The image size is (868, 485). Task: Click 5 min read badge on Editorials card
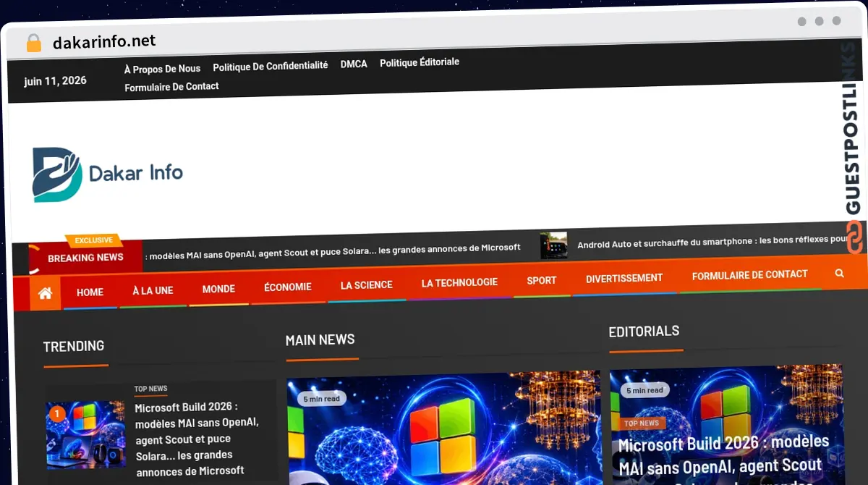[644, 390]
